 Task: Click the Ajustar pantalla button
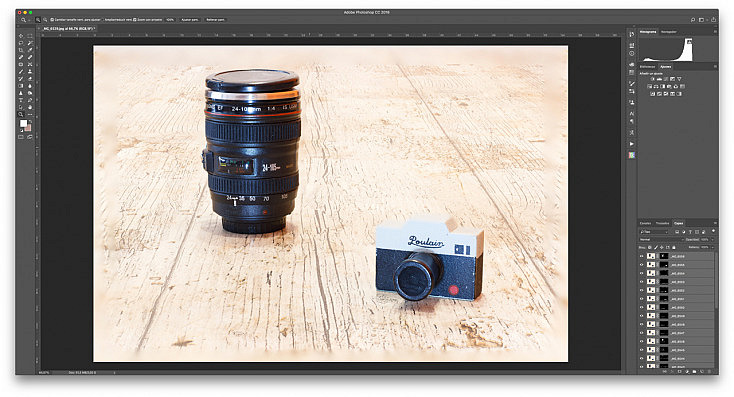[190, 20]
